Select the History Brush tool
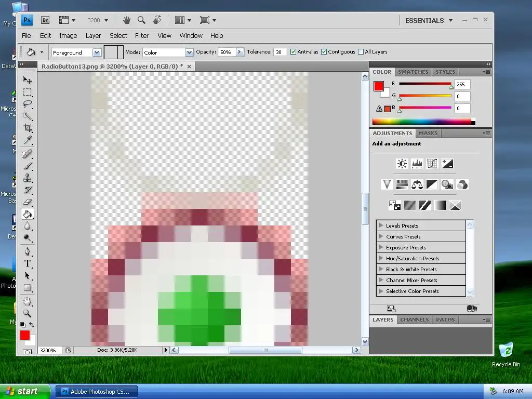This screenshot has width=532, height=399. 28,190
